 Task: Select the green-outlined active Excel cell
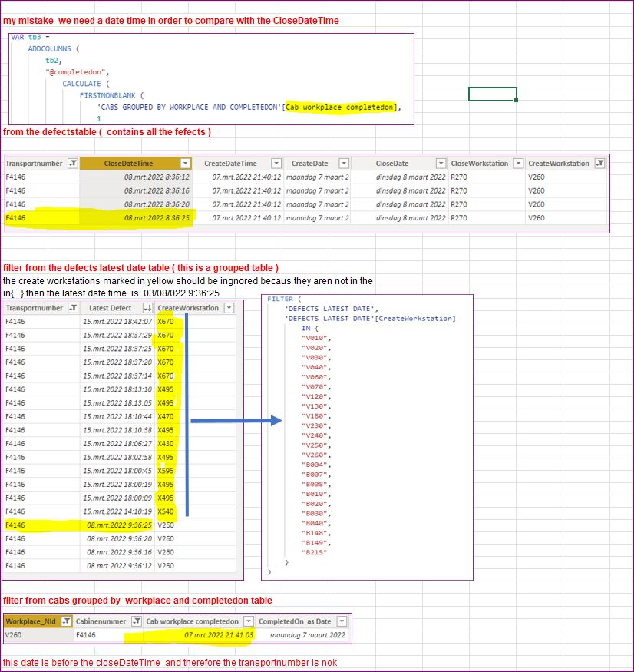(x=493, y=94)
